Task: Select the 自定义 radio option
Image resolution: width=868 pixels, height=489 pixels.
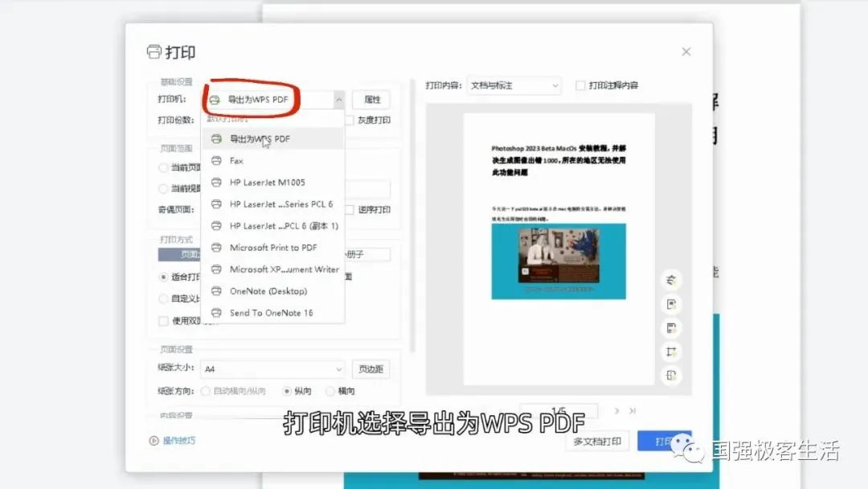Action: pyautogui.click(x=163, y=298)
